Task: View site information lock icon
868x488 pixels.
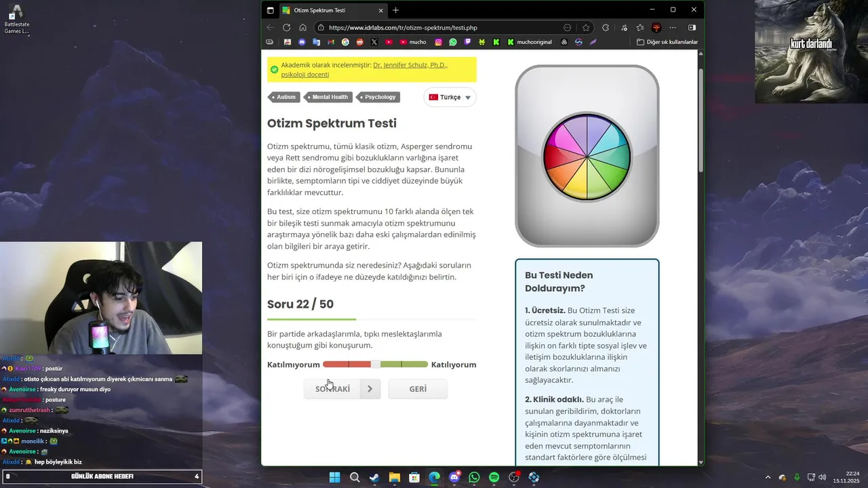Action: click(321, 28)
